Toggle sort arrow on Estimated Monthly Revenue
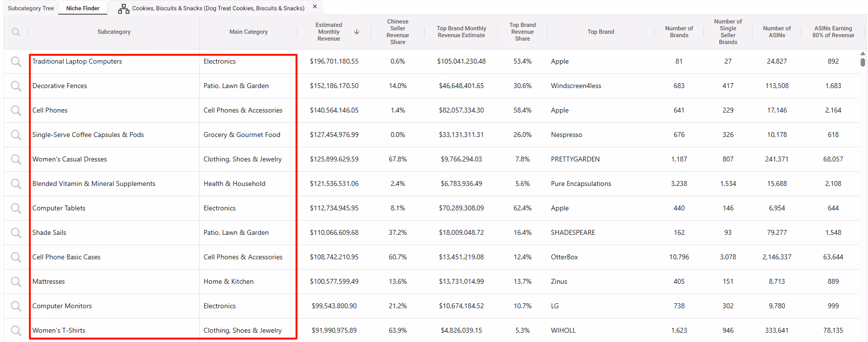This screenshot has width=868, height=342. pos(357,32)
